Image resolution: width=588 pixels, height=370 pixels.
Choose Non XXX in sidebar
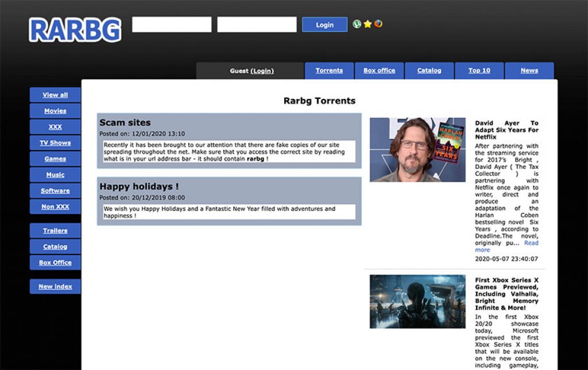coord(55,206)
